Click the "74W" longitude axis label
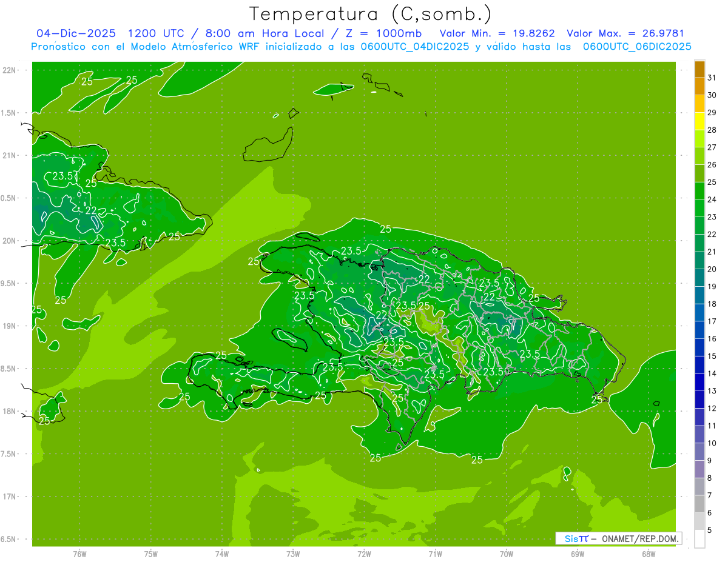The width and height of the screenshot is (728, 562). [222, 554]
